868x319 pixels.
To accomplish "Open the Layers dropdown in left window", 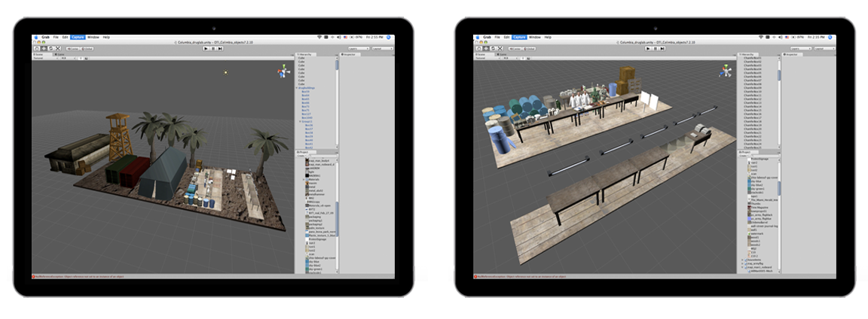I will point(359,48).
